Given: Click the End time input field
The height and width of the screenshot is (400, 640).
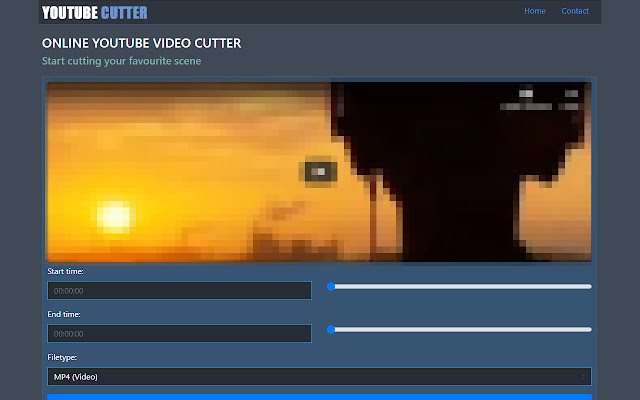Looking at the screenshot, I should [x=180, y=333].
